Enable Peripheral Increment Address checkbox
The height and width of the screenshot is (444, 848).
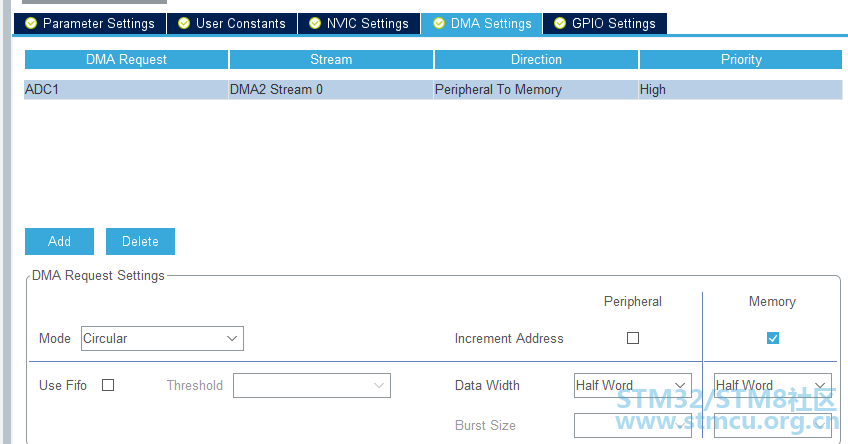click(633, 338)
